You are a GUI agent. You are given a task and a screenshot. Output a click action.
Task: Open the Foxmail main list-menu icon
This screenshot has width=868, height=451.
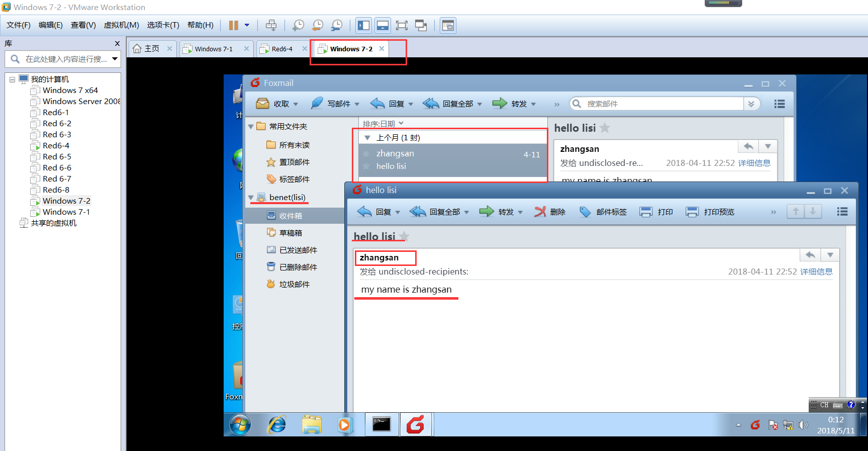pyautogui.click(x=780, y=104)
